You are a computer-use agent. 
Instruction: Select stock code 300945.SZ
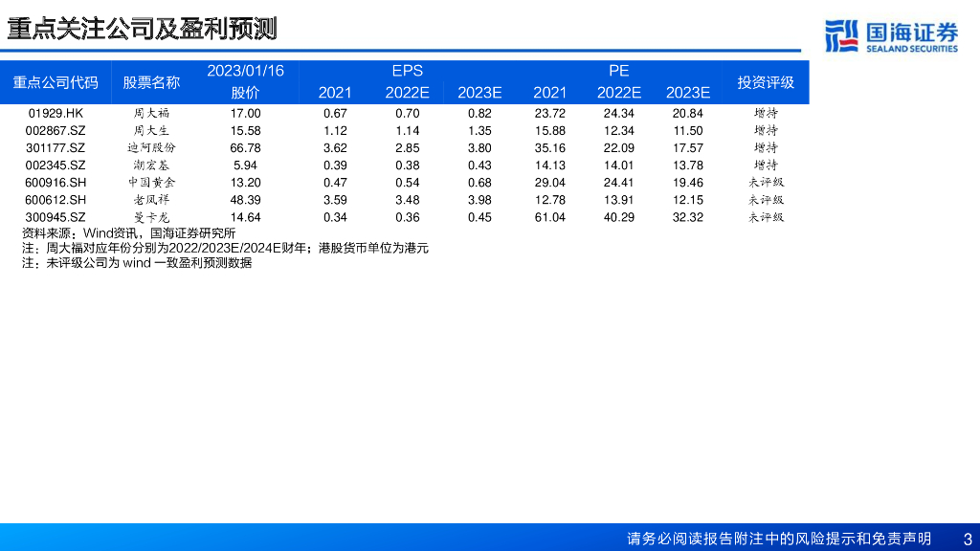coord(56,218)
